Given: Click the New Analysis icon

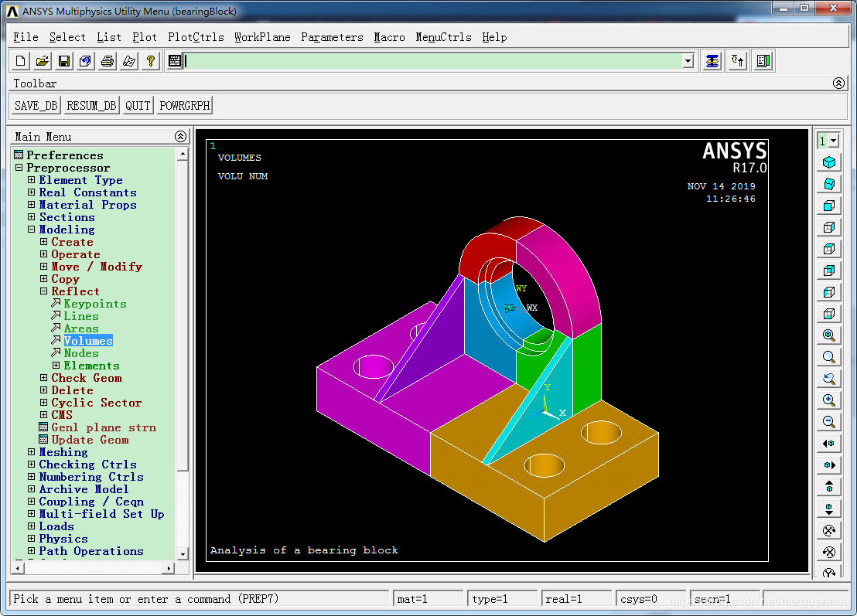Looking at the screenshot, I should [21, 61].
